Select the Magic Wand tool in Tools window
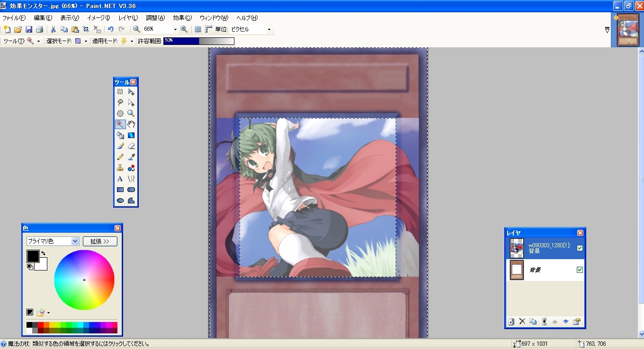This screenshot has width=644, height=349. click(x=120, y=124)
